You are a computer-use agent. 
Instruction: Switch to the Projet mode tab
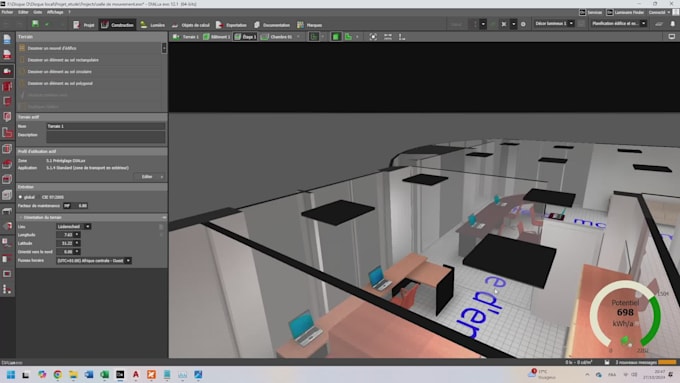[84, 25]
